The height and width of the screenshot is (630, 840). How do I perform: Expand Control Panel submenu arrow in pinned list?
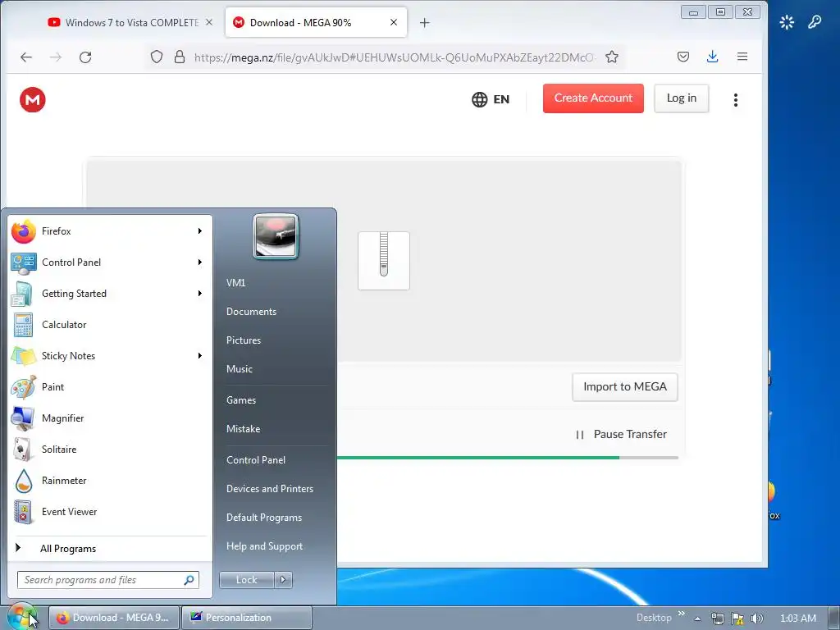coord(200,262)
